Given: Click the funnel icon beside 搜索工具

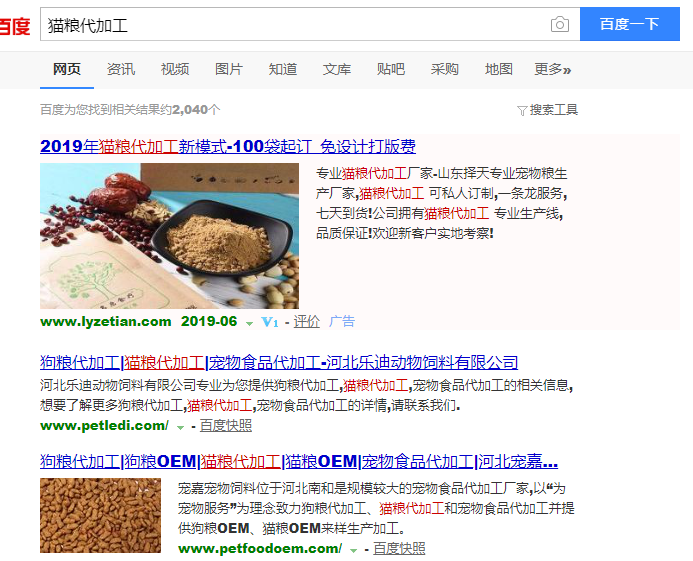Looking at the screenshot, I should (522, 111).
